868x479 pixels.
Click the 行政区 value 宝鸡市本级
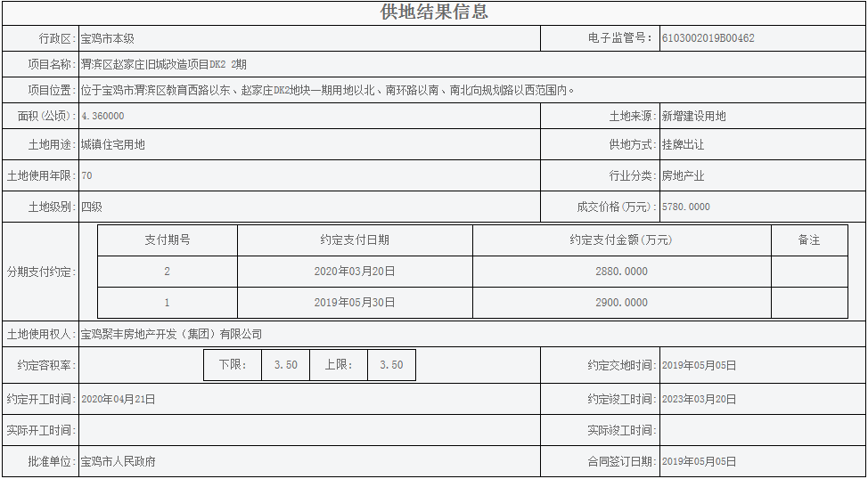107,39
